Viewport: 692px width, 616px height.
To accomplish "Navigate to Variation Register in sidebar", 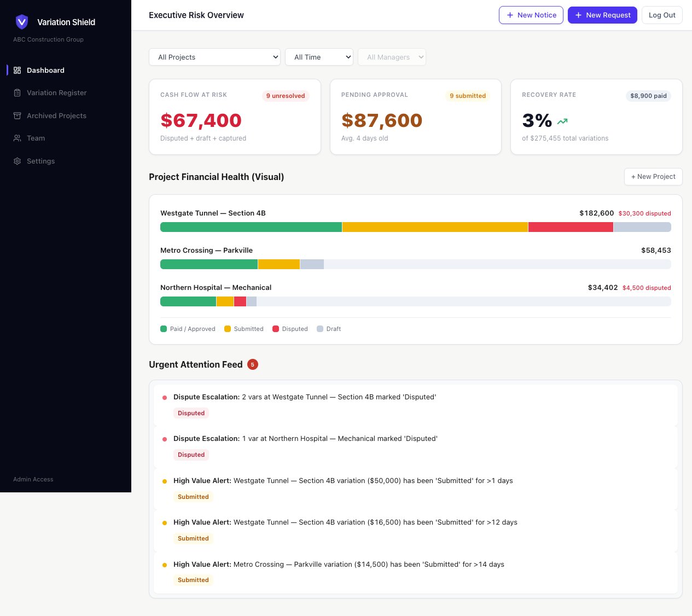I will (56, 92).
